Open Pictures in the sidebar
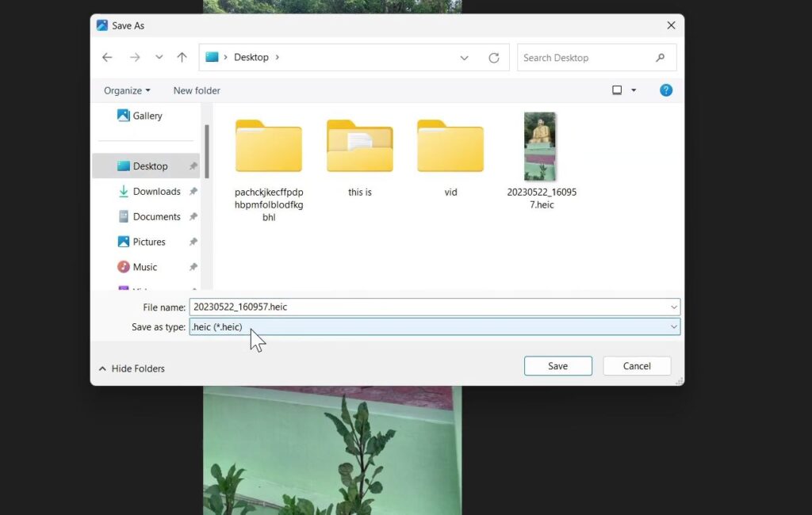This screenshot has height=515, width=812. (x=141, y=242)
